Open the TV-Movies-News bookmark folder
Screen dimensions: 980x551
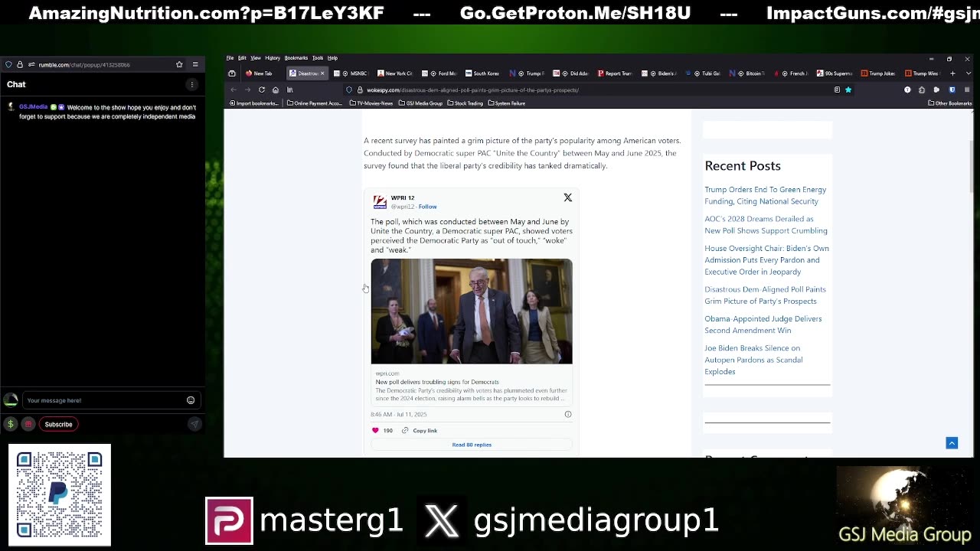[371, 103]
